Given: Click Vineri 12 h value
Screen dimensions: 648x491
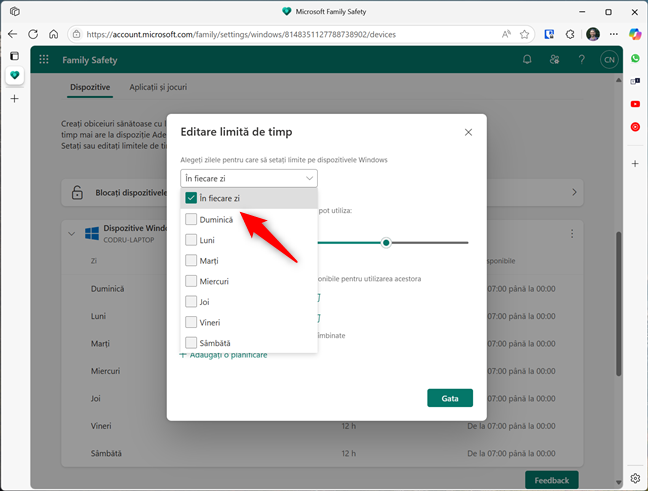Looking at the screenshot, I should click(348, 426).
